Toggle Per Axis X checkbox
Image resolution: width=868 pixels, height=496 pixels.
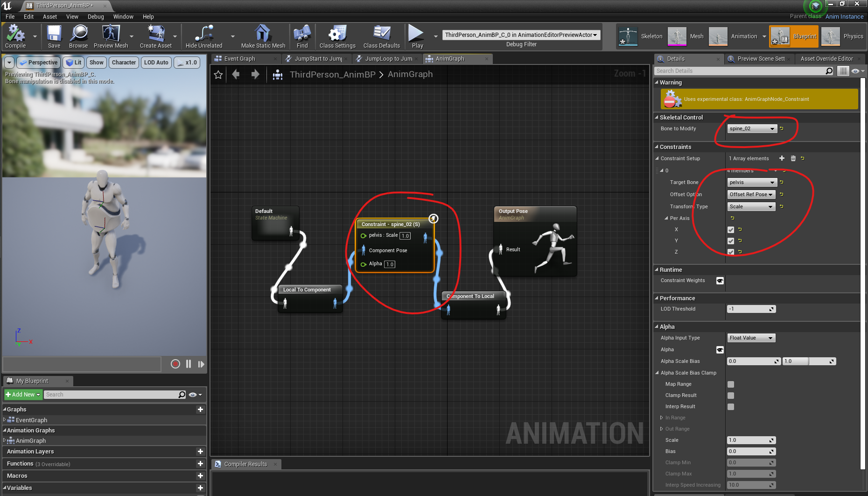click(x=731, y=230)
